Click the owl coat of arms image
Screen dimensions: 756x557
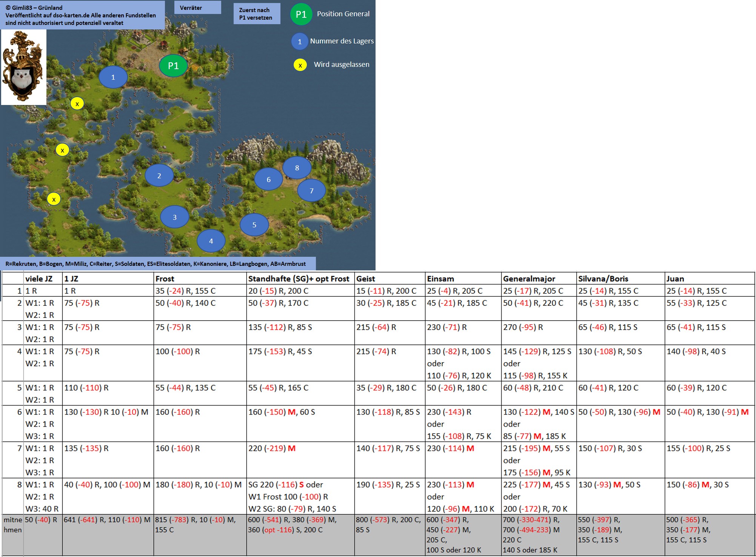pos(23,67)
